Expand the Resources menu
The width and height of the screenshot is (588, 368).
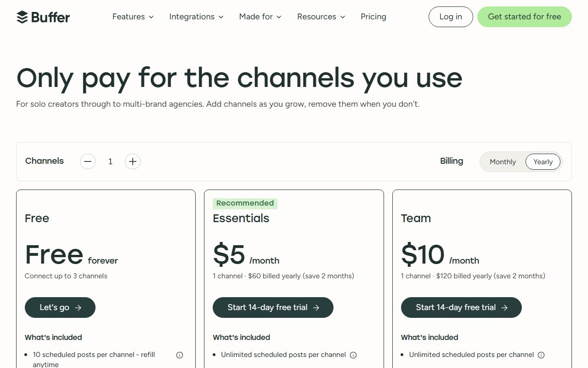tap(321, 17)
